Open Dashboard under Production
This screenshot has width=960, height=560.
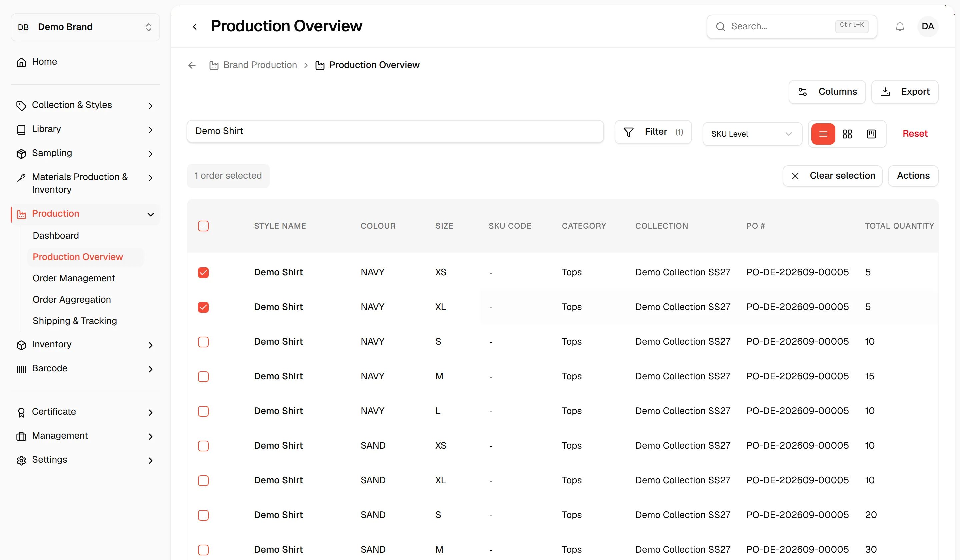click(x=56, y=235)
